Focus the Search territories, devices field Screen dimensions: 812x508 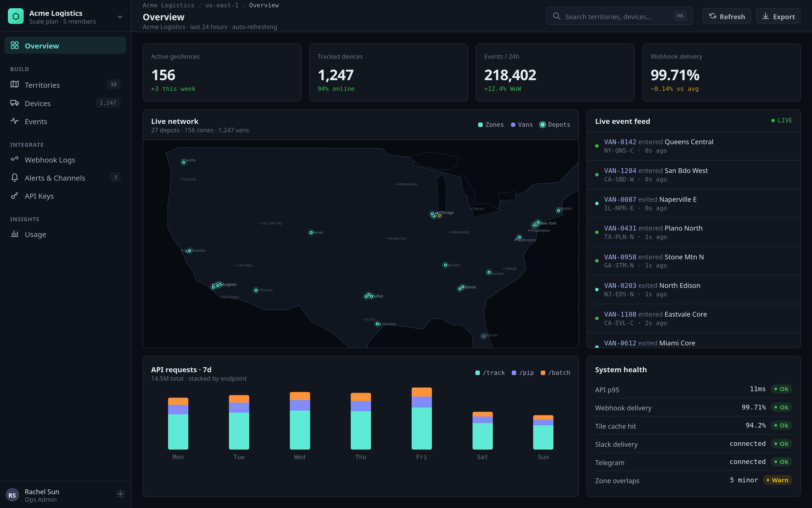coord(619,16)
